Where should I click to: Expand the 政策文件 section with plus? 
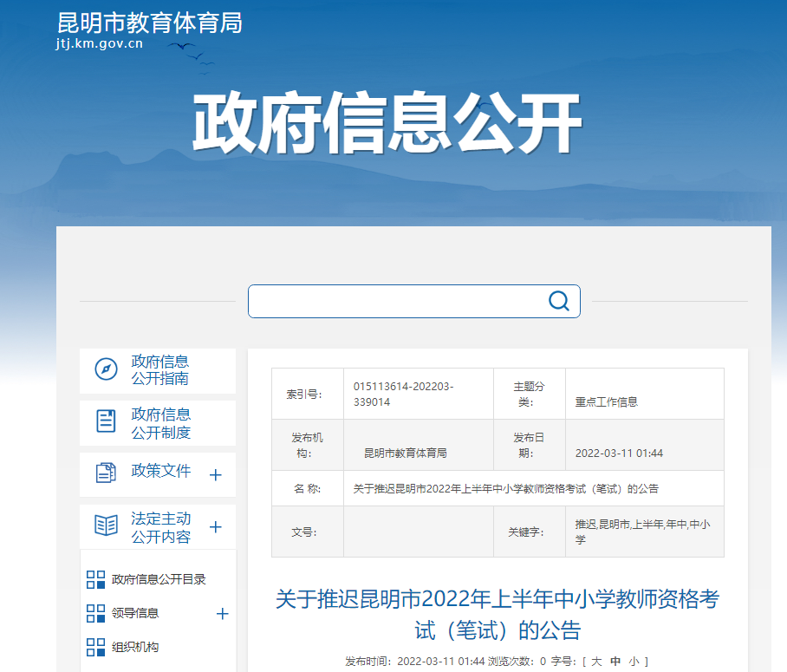[x=216, y=475]
